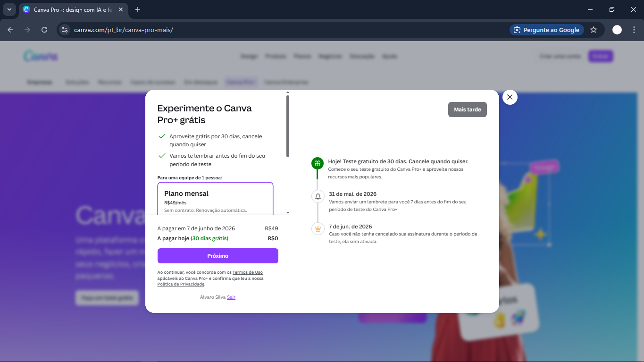Open the Chrome three-dot menu
Screen dimensions: 644x362
coord(634,30)
